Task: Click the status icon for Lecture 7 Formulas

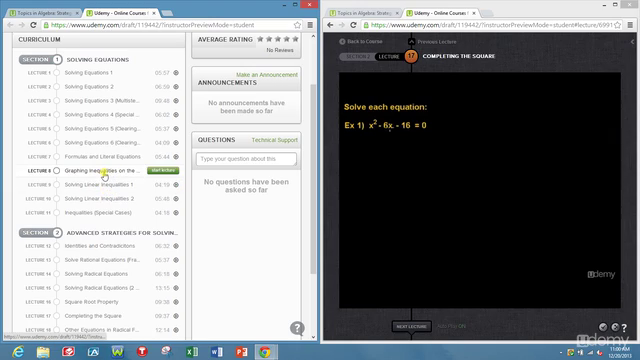Action: pos(176,157)
